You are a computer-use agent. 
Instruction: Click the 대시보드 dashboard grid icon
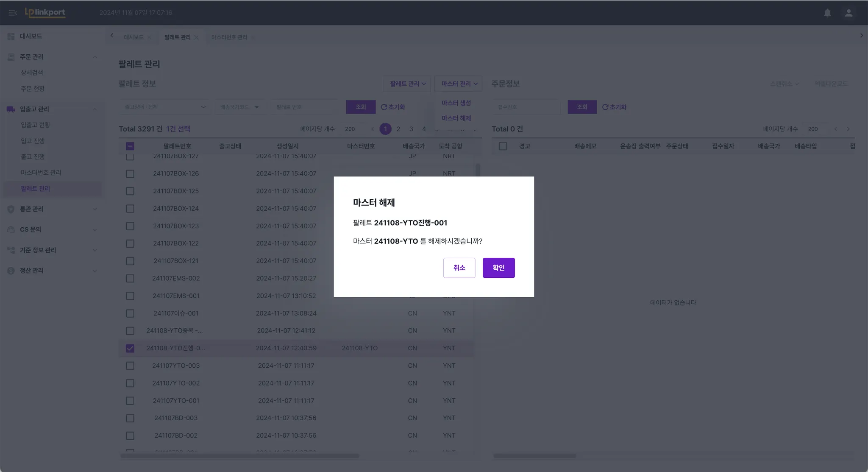tap(11, 36)
